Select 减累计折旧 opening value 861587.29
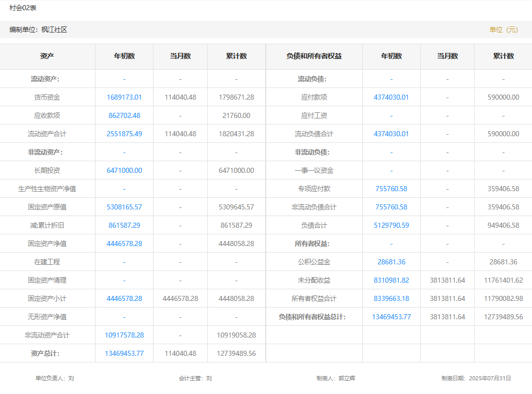This screenshot has height=394, width=532. coord(124,225)
